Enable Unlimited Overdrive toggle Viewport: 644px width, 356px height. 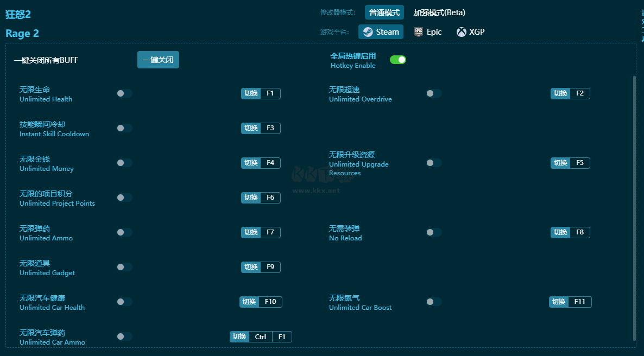pos(434,93)
